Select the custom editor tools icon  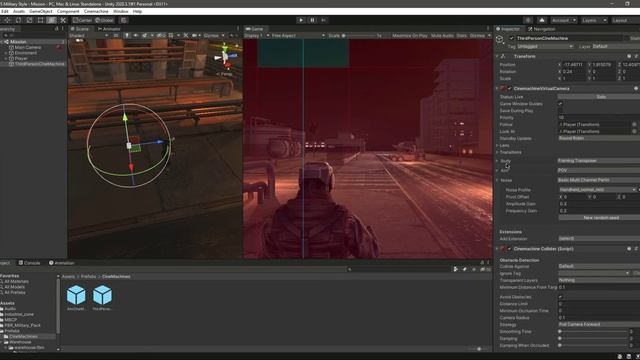pos(63,20)
